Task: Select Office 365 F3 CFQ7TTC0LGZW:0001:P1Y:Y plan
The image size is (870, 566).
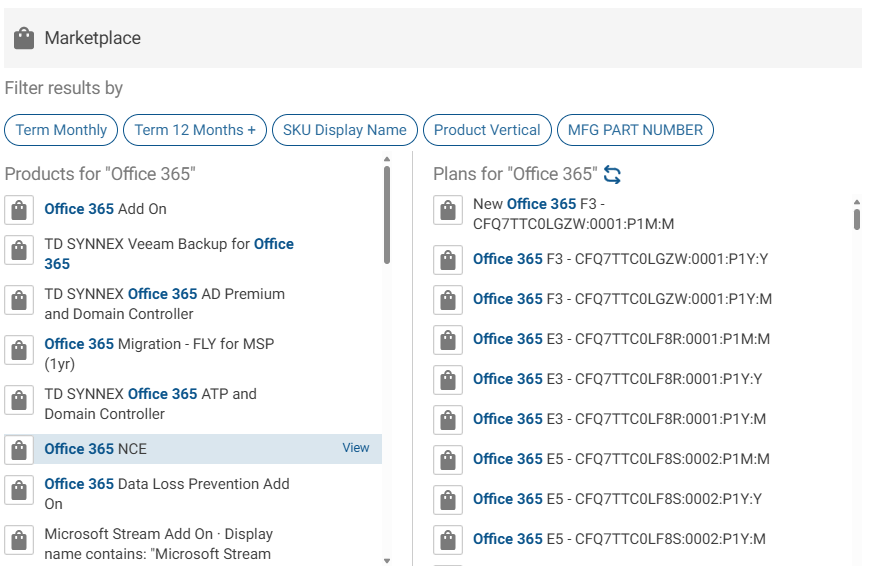Action: [620, 259]
